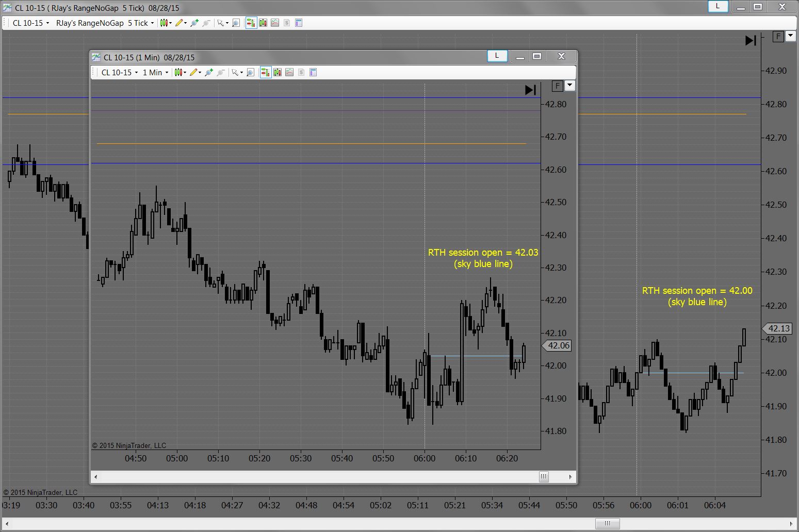This screenshot has width=799, height=532.
Task: Click right scroll arrow of 1 Min chart
Action: click(570, 477)
